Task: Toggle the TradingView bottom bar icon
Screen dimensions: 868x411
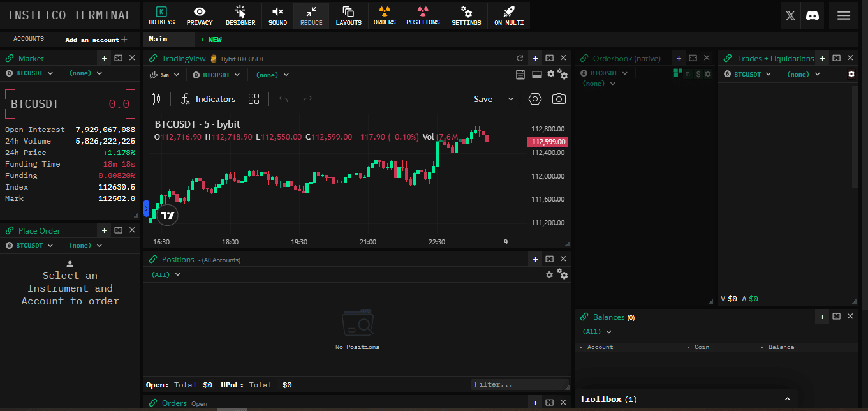Action: [x=536, y=75]
